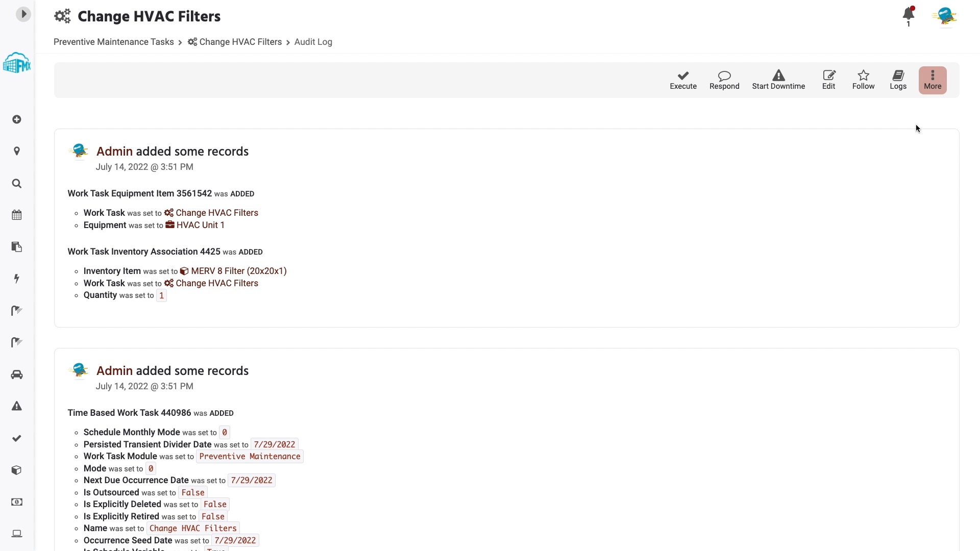Click Admin avatar in second log entry
Viewport: 980px width, 551px height.
pyautogui.click(x=79, y=371)
